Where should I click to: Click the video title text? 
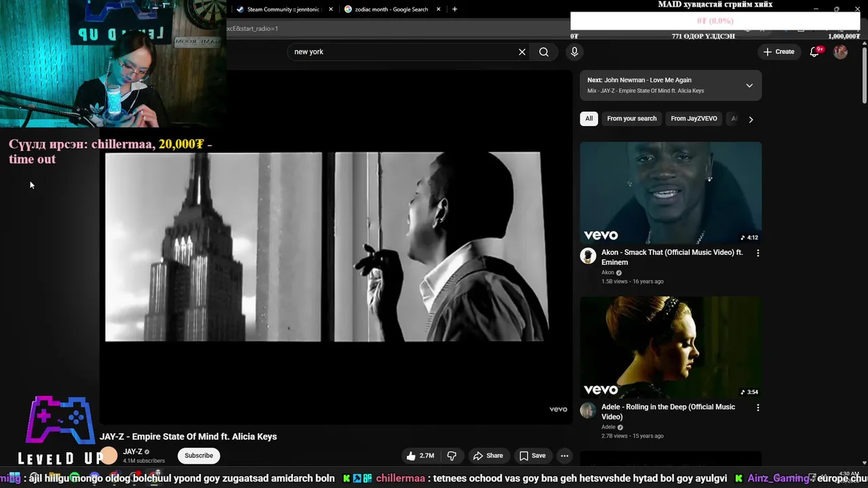(x=189, y=436)
